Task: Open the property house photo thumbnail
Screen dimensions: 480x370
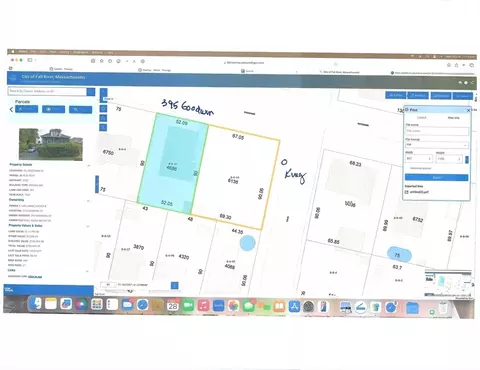Action: click(51, 144)
